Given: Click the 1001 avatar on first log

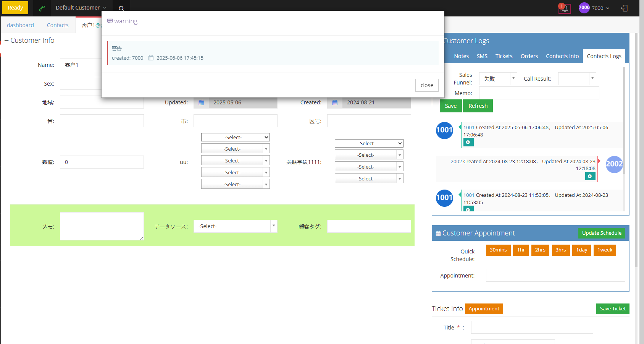Looking at the screenshot, I should coord(444,130).
